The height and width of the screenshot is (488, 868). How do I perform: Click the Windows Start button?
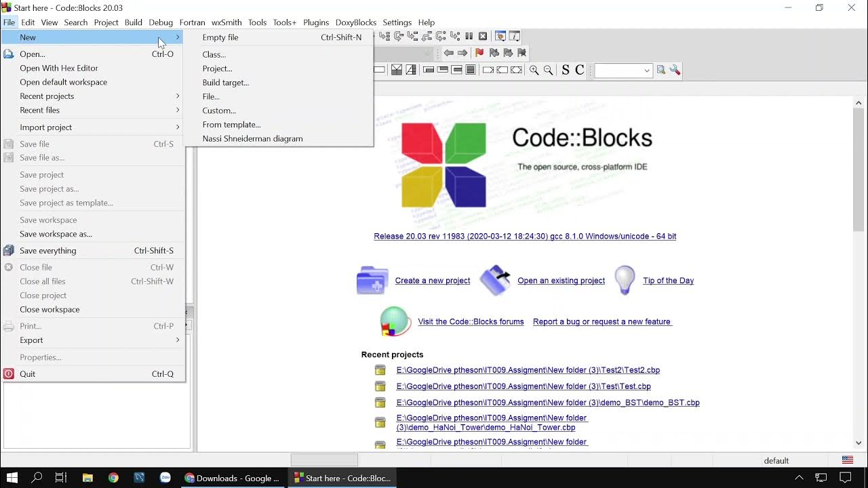pos(12,478)
